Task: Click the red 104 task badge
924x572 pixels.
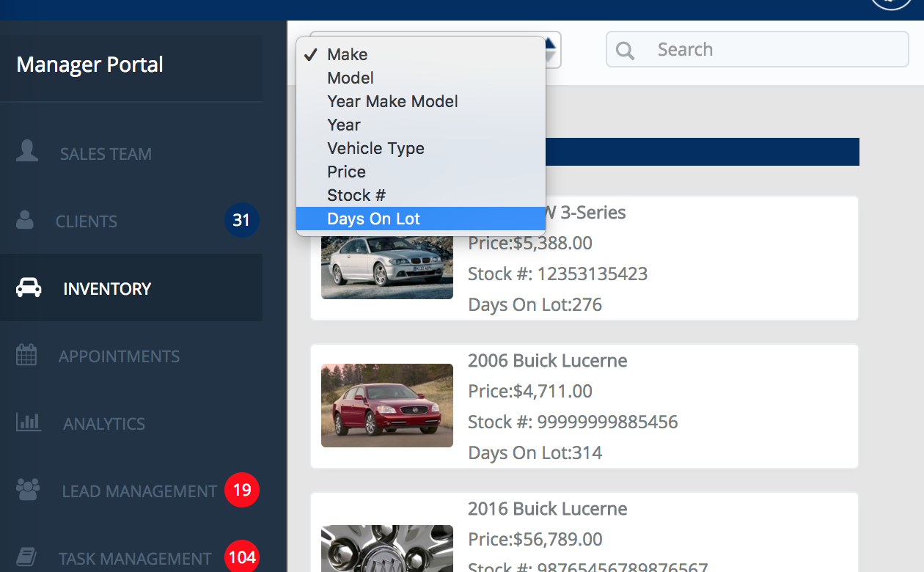Action: pos(242,557)
